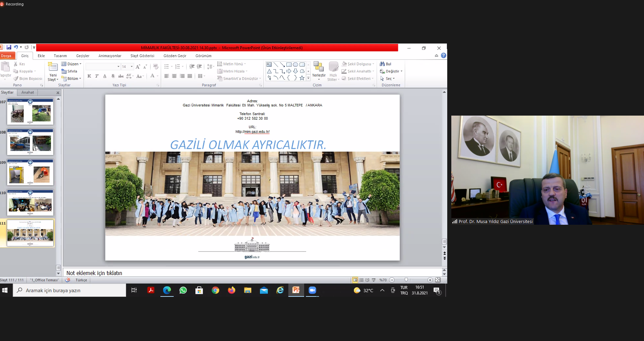Click the mim.gazi.edu.tr link on slide
The height and width of the screenshot is (341, 644).
click(x=253, y=132)
